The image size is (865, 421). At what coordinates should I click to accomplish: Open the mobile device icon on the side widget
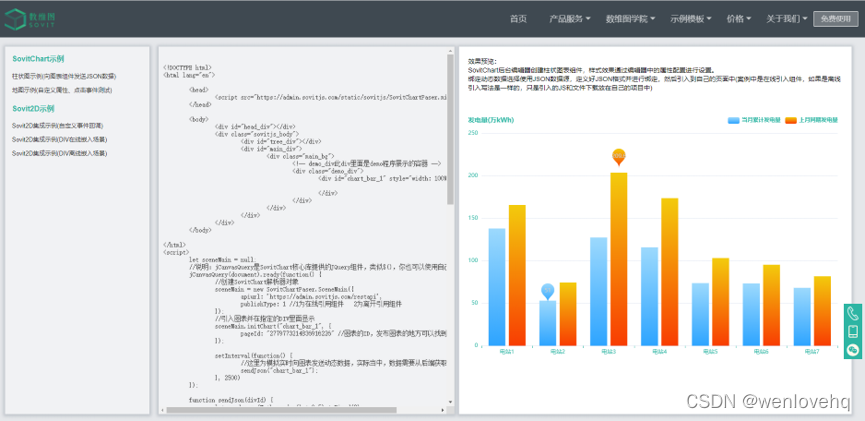(853, 332)
